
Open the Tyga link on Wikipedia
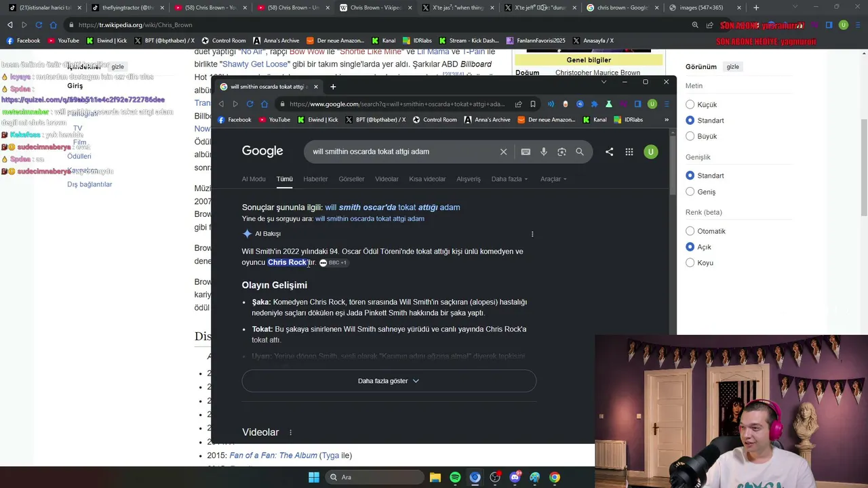pyautogui.click(x=330, y=455)
